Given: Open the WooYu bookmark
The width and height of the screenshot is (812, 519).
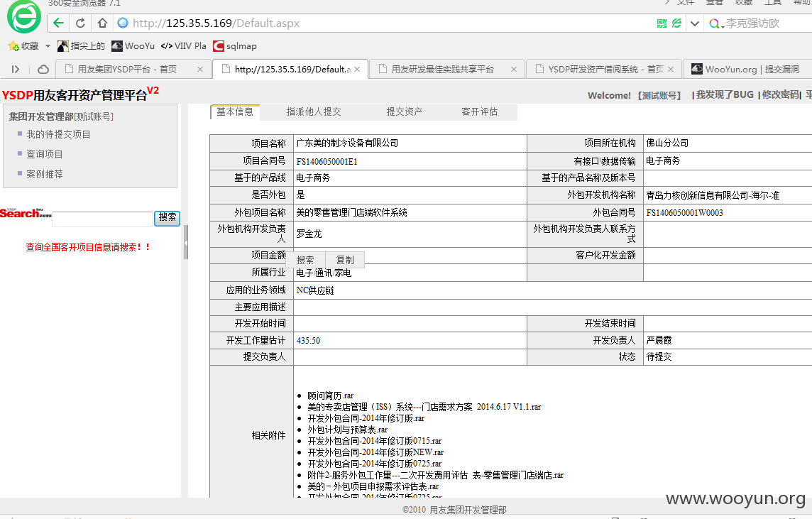Looking at the screenshot, I should tap(133, 46).
